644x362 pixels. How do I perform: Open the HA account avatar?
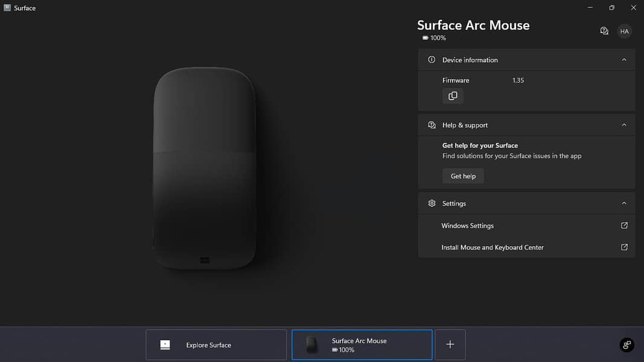tap(624, 31)
